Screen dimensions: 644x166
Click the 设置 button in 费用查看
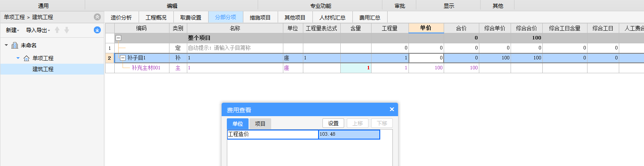333,123
